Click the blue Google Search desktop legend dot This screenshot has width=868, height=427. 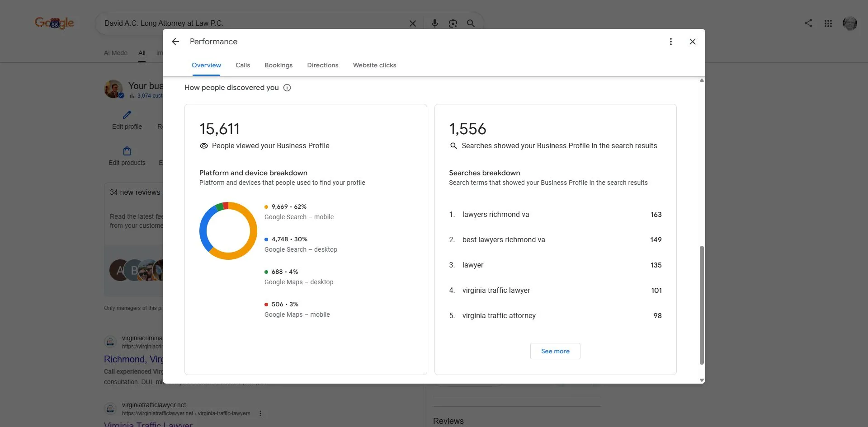[x=266, y=239]
